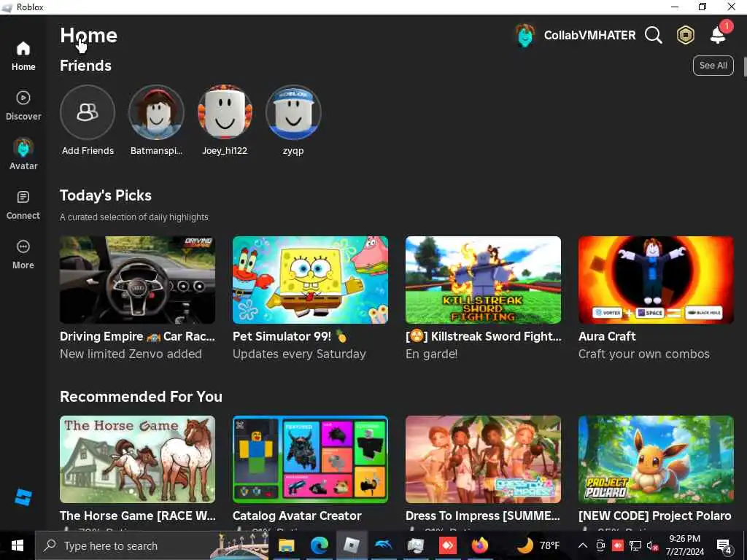Expand hidden system tray icons

tap(583, 545)
